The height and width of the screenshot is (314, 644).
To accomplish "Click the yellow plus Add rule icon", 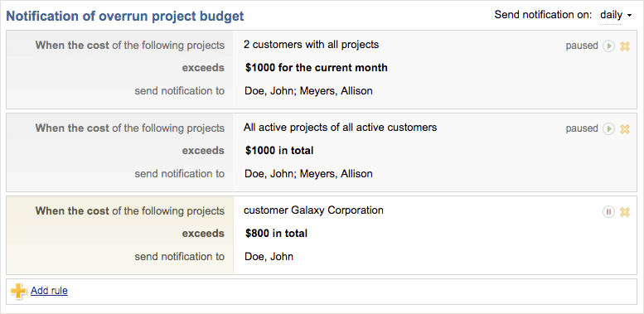I will point(18,291).
